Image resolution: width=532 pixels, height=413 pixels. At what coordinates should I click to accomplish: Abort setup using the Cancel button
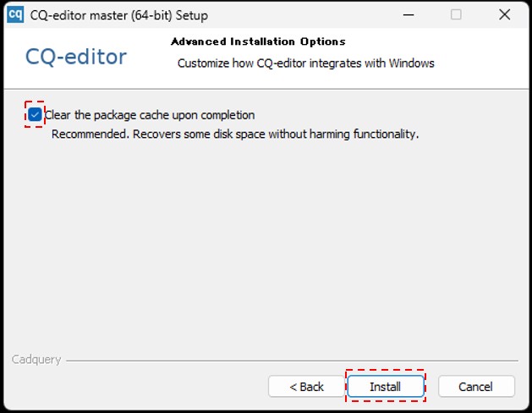475,387
